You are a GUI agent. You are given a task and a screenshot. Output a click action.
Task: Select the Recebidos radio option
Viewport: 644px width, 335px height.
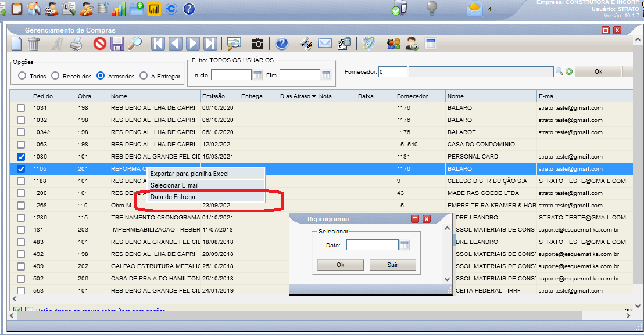(x=55, y=76)
